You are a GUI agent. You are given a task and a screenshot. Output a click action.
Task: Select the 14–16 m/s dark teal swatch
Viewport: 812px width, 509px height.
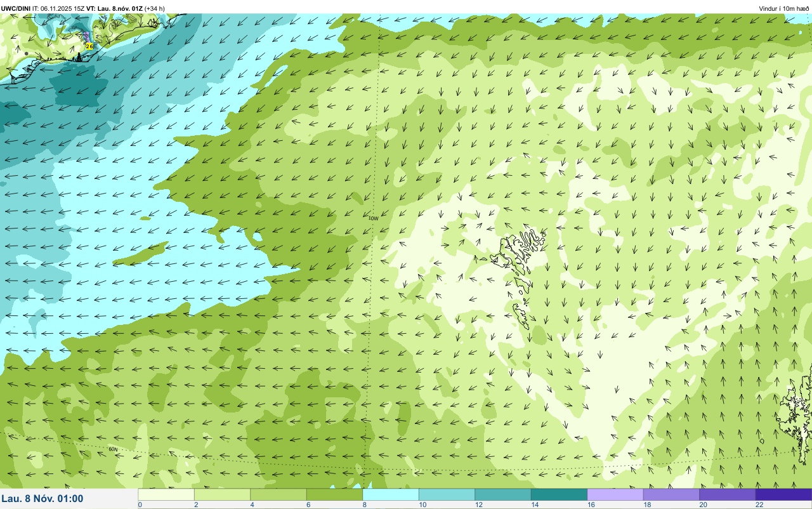559,494
